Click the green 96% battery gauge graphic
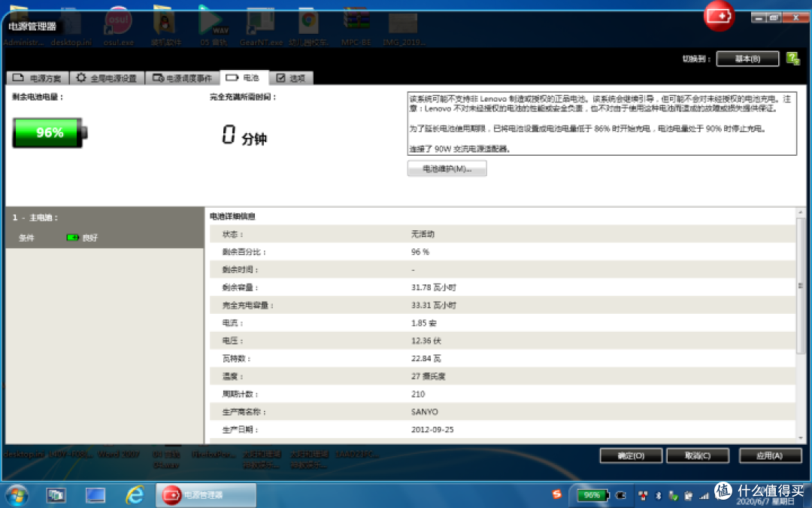812x508 pixels. [x=50, y=132]
